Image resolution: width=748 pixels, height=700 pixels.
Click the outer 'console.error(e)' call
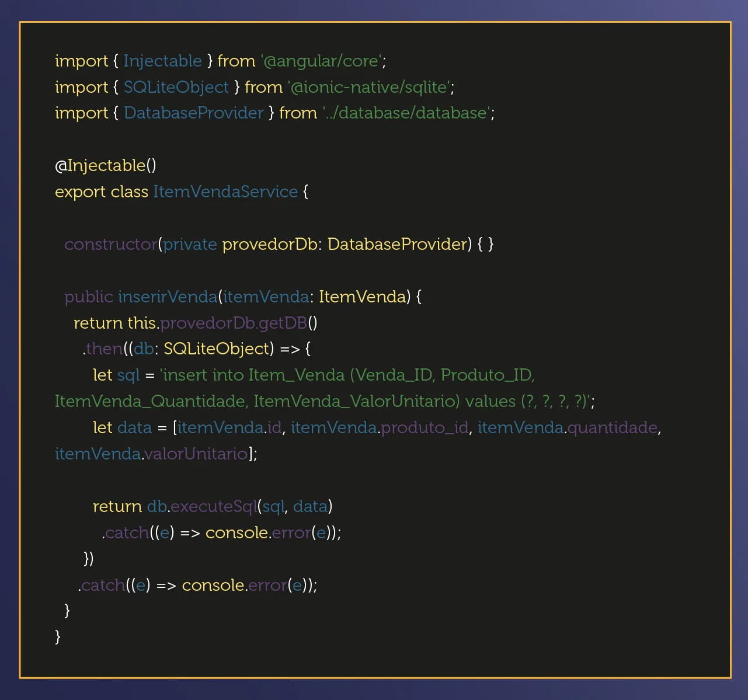pos(246,585)
